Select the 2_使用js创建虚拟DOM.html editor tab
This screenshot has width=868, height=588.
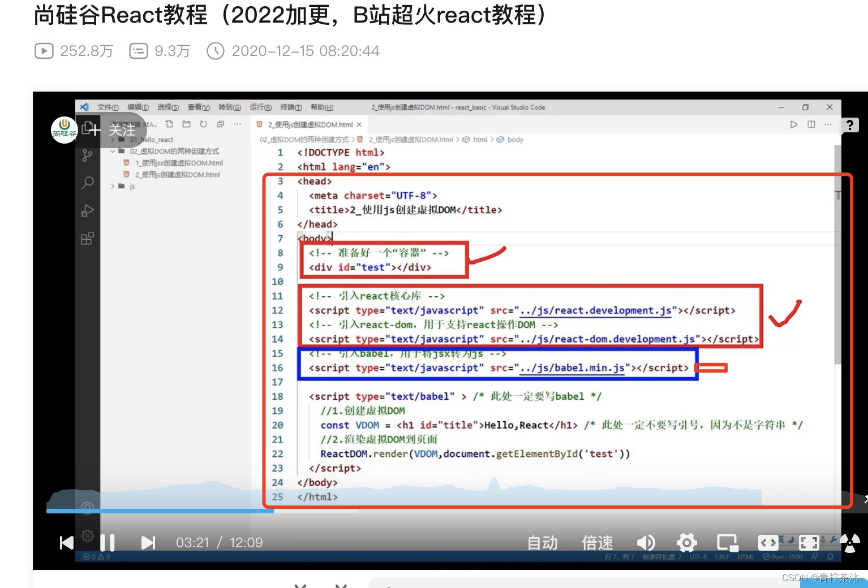[308, 124]
